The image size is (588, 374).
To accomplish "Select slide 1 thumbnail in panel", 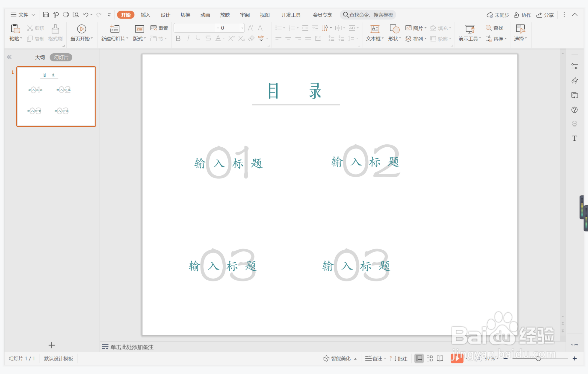I will pyautogui.click(x=56, y=96).
